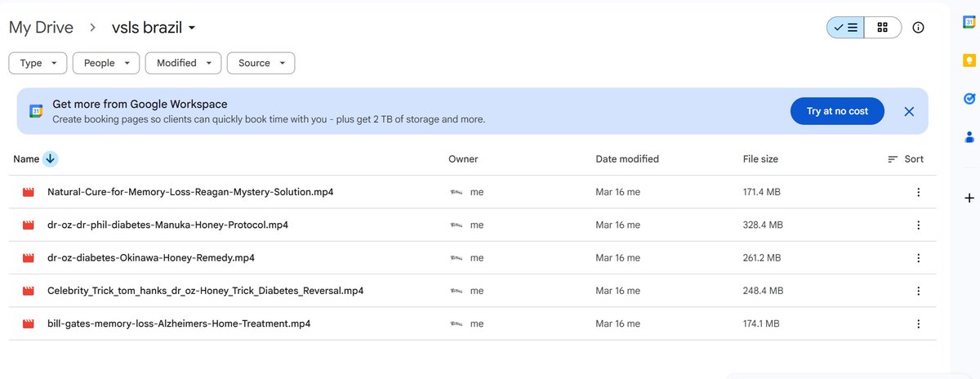980x379 pixels.
Task: Click the 171.4 MB file size cell
Action: 760,192
